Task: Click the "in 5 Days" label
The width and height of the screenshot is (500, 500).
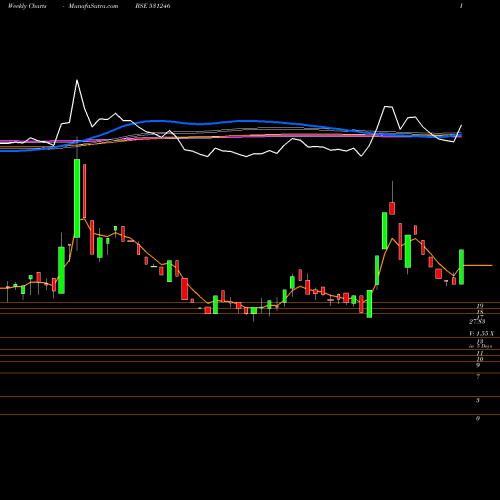Action: click(x=480, y=346)
